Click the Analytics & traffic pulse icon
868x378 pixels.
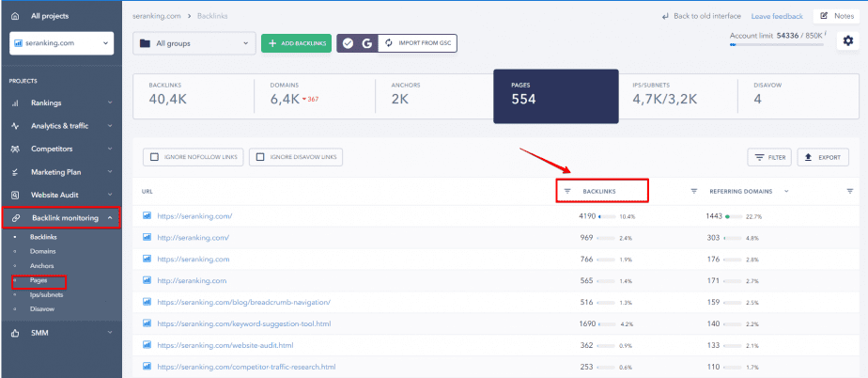(15, 126)
